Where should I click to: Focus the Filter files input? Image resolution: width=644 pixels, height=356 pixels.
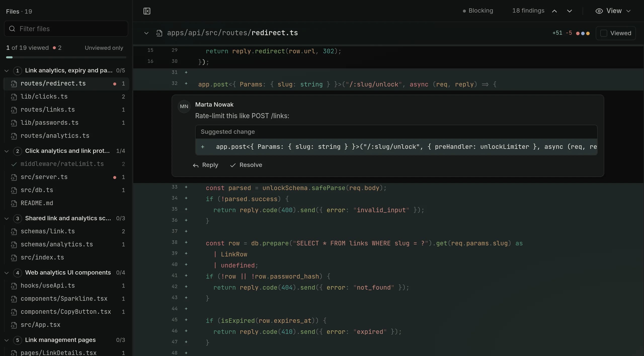[66, 29]
